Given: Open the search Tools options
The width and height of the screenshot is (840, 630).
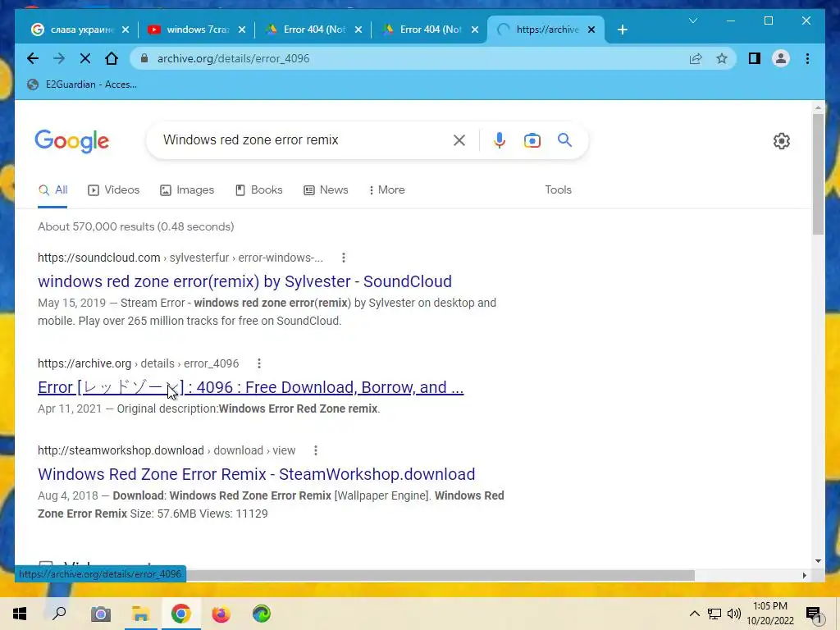Looking at the screenshot, I should point(558,190).
